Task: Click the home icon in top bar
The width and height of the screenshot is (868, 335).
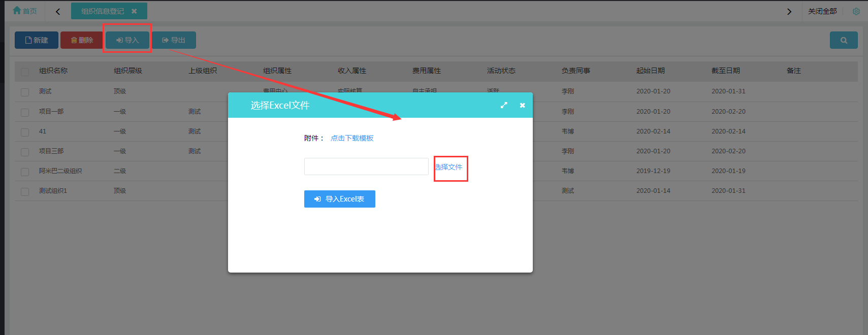Action: point(17,11)
